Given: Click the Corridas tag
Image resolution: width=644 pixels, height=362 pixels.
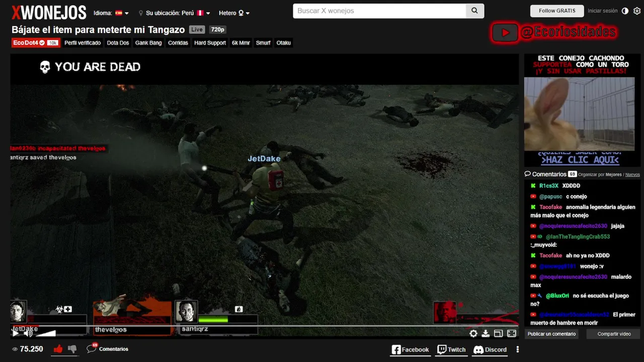Looking at the screenshot, I should tap(178, 43).
